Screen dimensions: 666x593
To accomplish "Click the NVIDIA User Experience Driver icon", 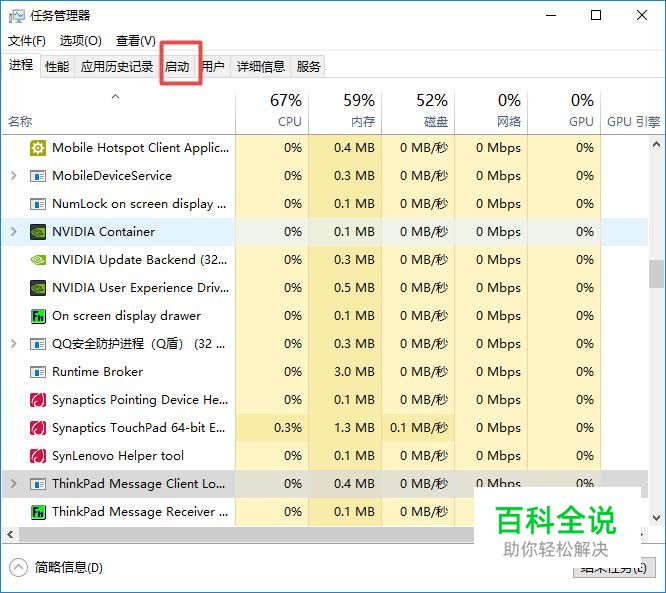I will click(38, 288).
